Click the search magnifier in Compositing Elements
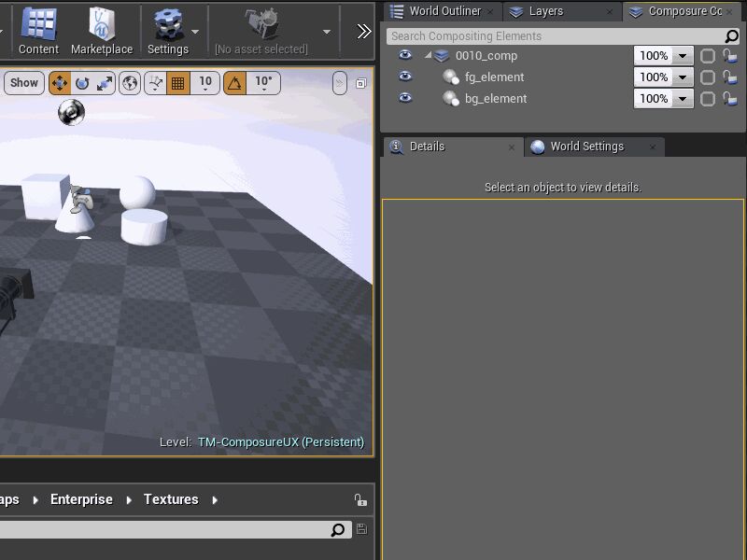 pyautogui.click(x=731, y=35)
